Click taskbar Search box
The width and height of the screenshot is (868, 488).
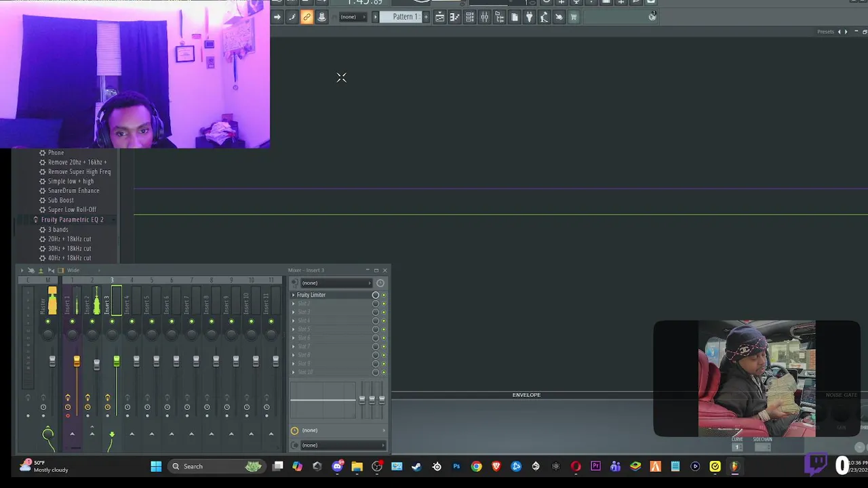[x=216, y=466]
